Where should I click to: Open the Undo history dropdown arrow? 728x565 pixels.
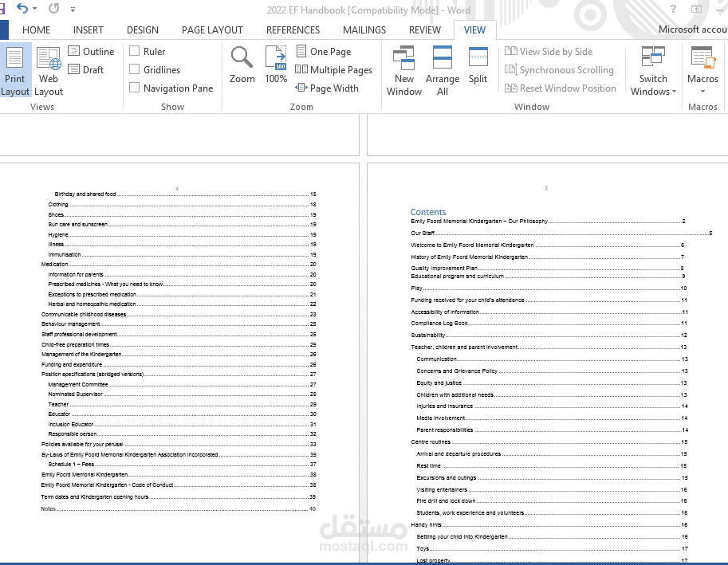point(35,8)
